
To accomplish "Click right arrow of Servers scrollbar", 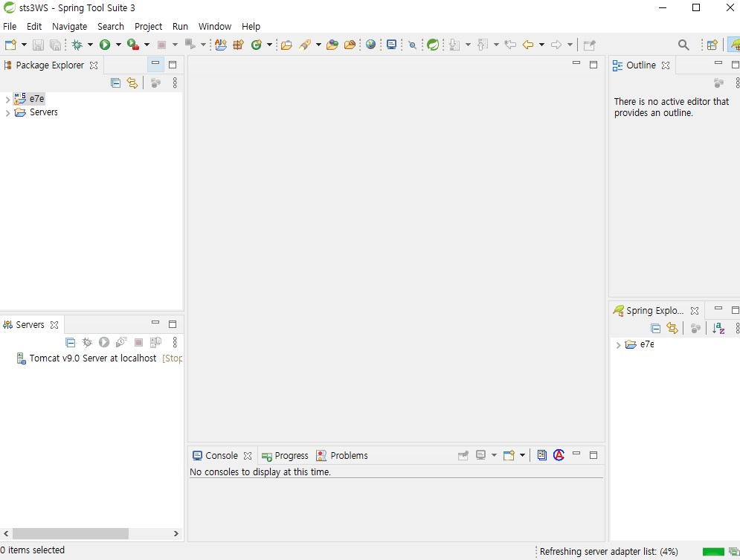I will [x=176, y=533].
